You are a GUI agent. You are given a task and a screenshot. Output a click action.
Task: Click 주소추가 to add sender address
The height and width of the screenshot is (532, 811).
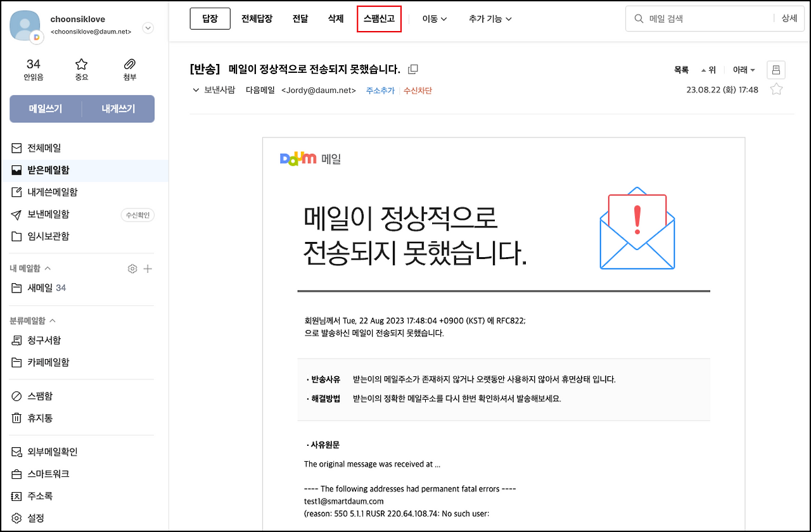click(x=380, y=91)
